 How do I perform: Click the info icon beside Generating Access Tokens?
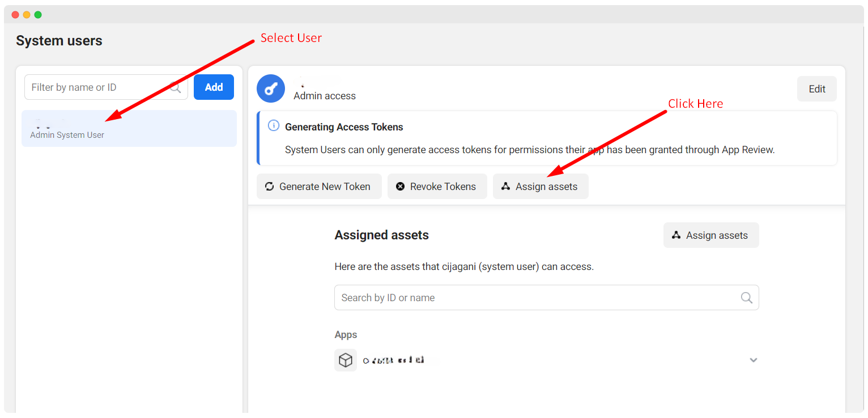pos(273,126)
